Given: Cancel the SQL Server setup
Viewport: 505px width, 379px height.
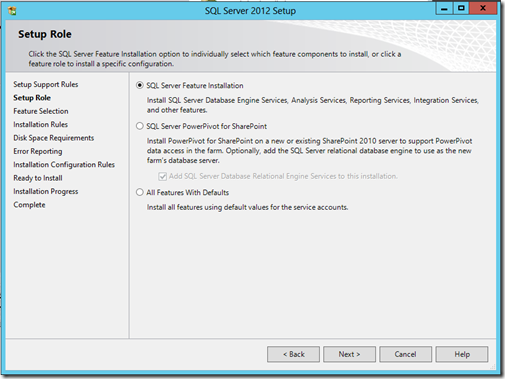Looking at the screenshot, I should (x=405, y=354).
